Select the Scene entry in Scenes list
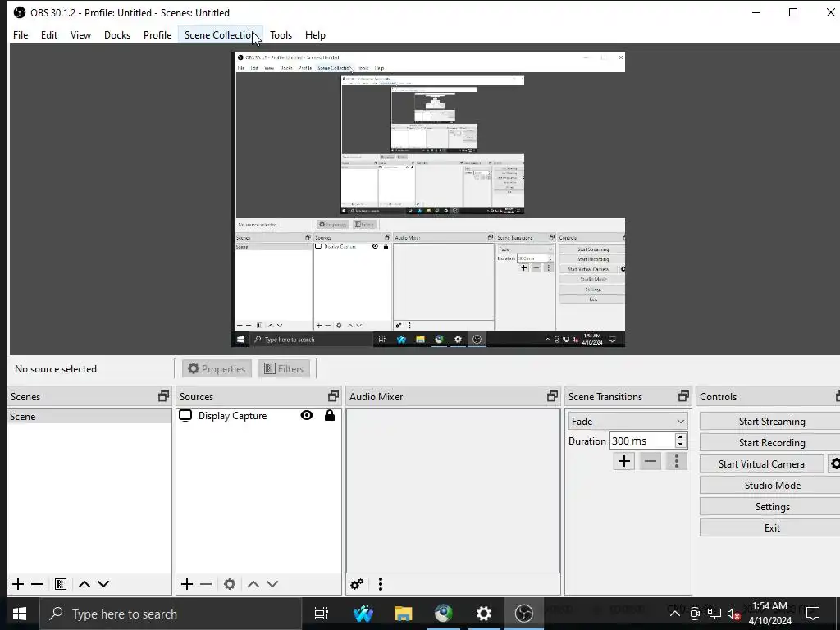 pyautogui.click(x=89, y=416)
